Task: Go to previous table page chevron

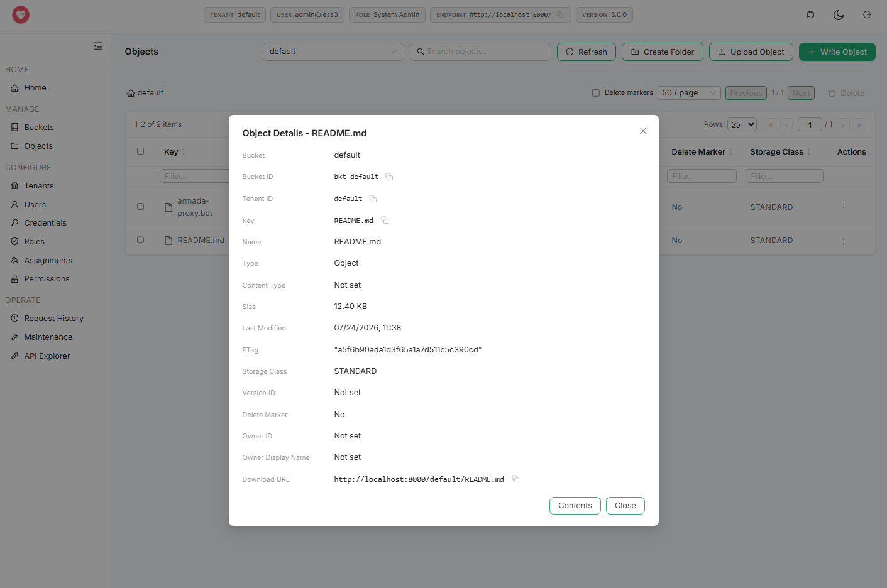Action: tap(786, 124)
